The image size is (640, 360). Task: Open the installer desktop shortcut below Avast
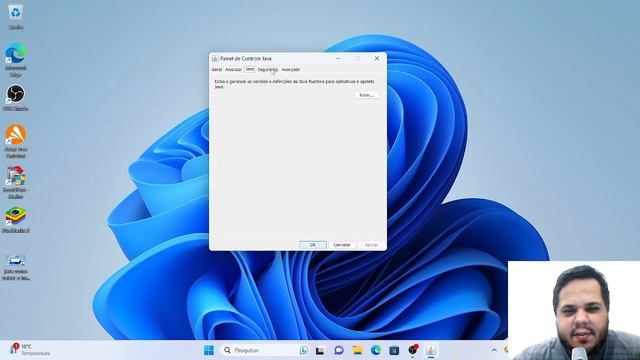(x=16, y=182)
